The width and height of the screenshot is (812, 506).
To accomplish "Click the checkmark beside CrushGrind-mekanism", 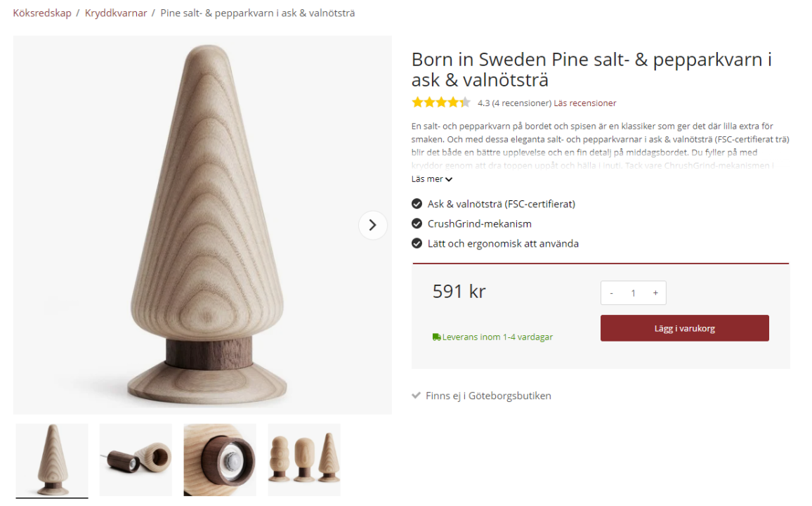I will click(x=417, y=223).
